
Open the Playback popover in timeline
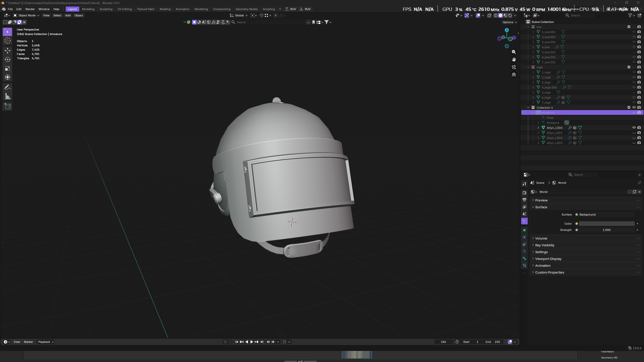click(46, 342)
